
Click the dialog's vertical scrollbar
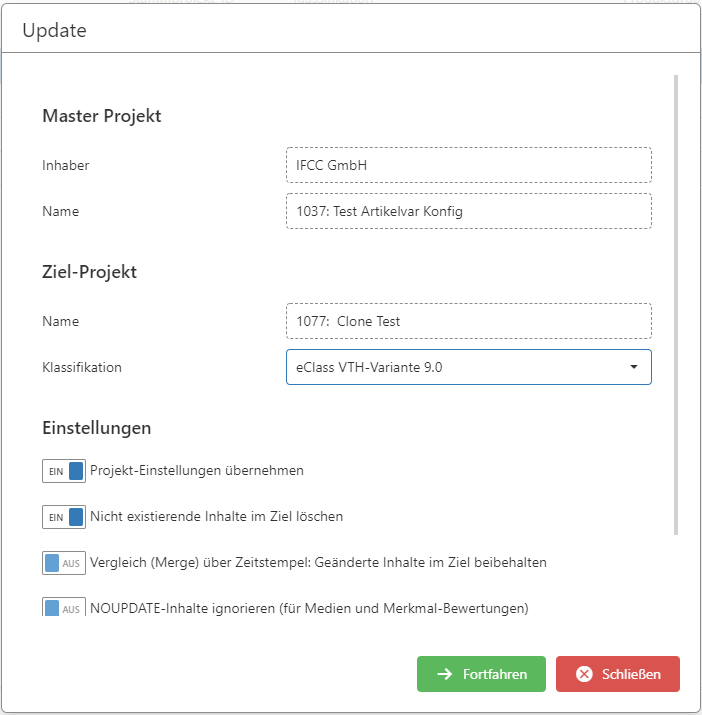point(676,305)
